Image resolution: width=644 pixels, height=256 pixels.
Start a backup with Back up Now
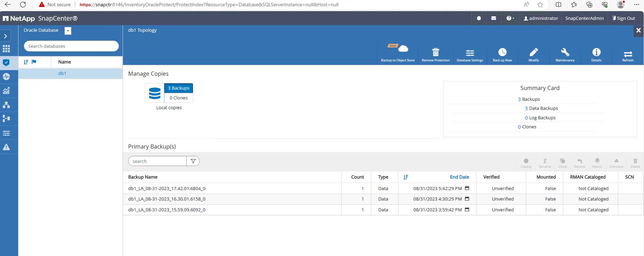pyautogui.click(x=502, y=53)
